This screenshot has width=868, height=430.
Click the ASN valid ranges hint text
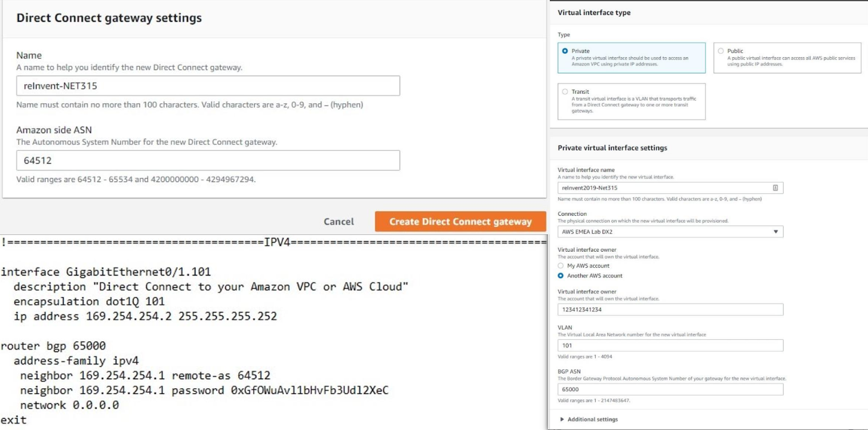136,179
